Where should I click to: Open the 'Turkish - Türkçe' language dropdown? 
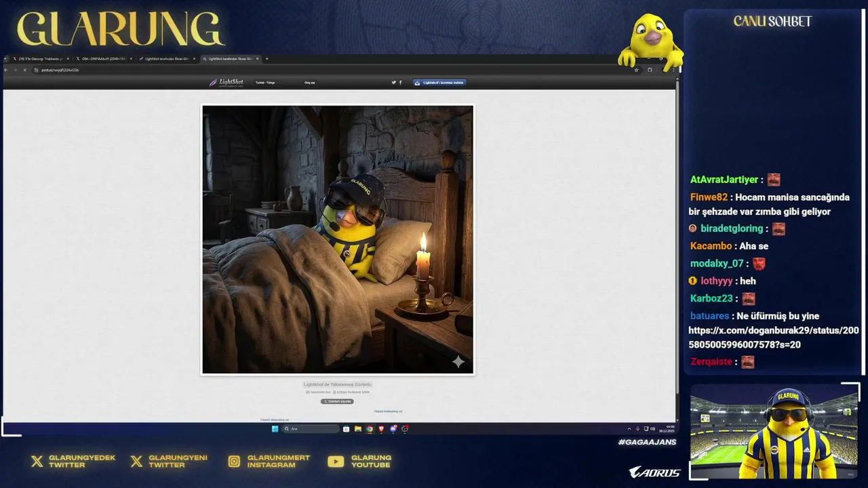pyautogui.click(x=265, y=83)
